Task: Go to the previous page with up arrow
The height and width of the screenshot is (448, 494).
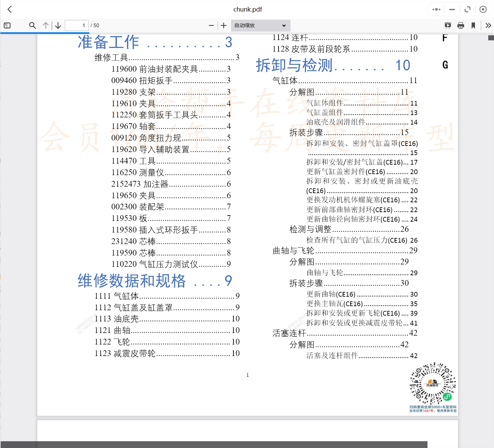Action: pyautogui.click(x=45, y=25)
